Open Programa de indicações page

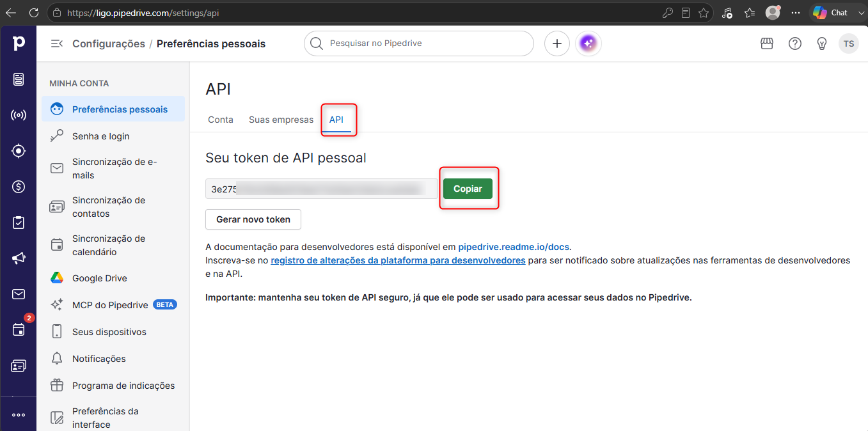(113, 386)
